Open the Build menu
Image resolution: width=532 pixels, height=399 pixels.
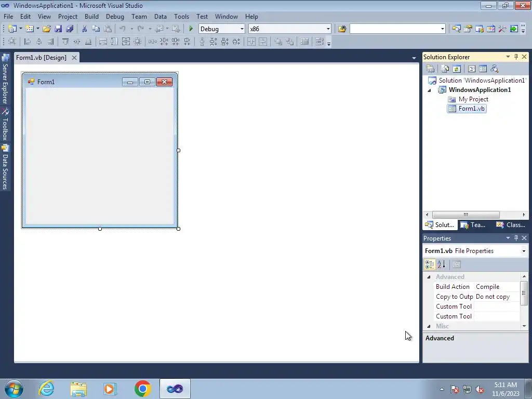coord(91,16)
